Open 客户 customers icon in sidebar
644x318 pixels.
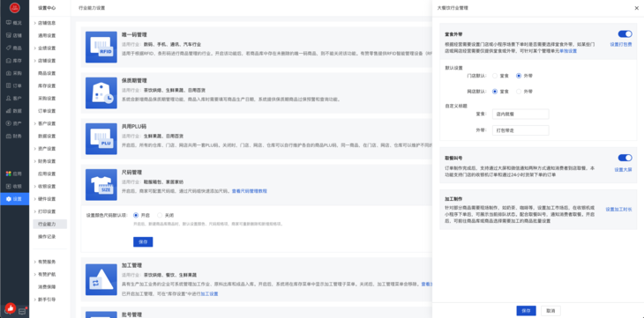point(9,99)
